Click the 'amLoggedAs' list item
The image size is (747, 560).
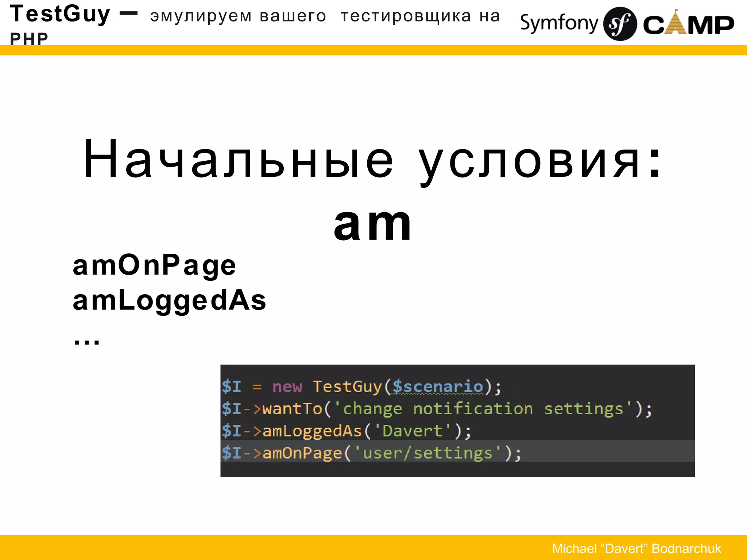coord(170,302)
